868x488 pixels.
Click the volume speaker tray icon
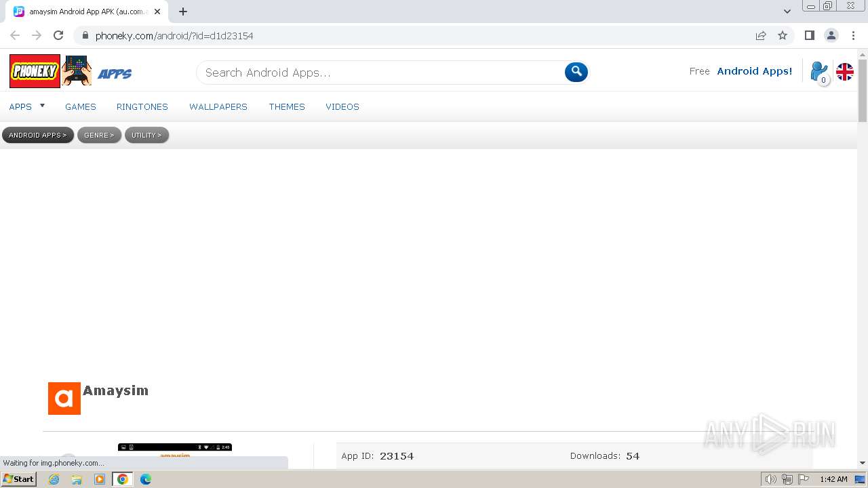(x=770, y=479)
